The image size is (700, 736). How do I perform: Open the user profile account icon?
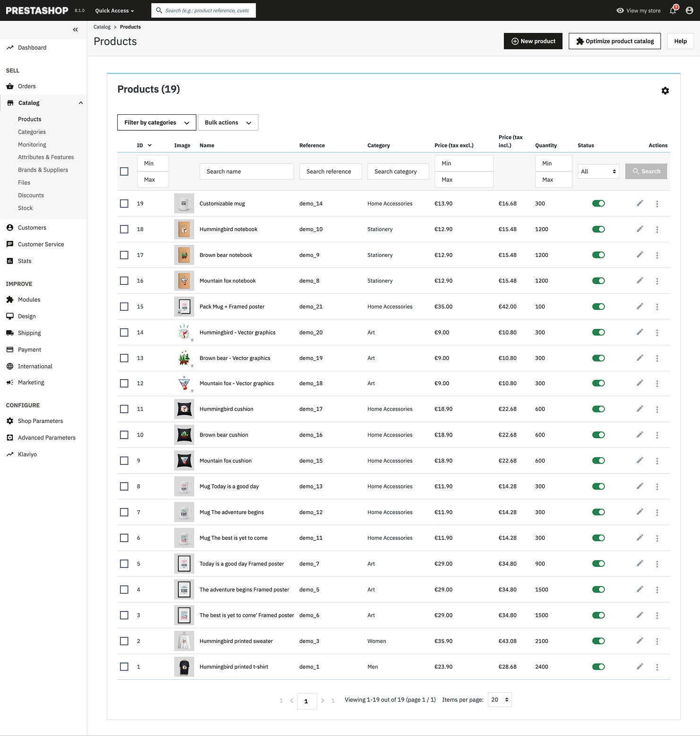689,10
